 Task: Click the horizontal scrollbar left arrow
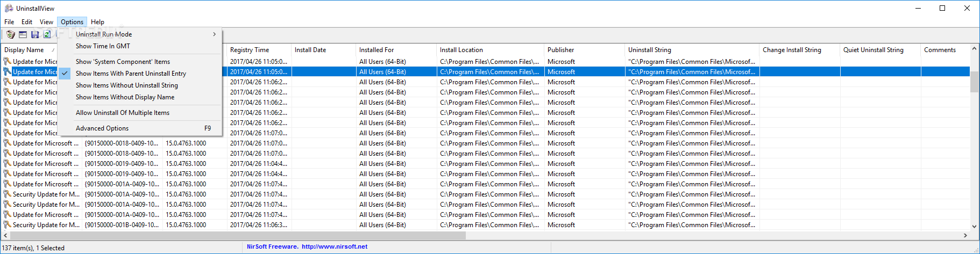(x=5, y=235)
